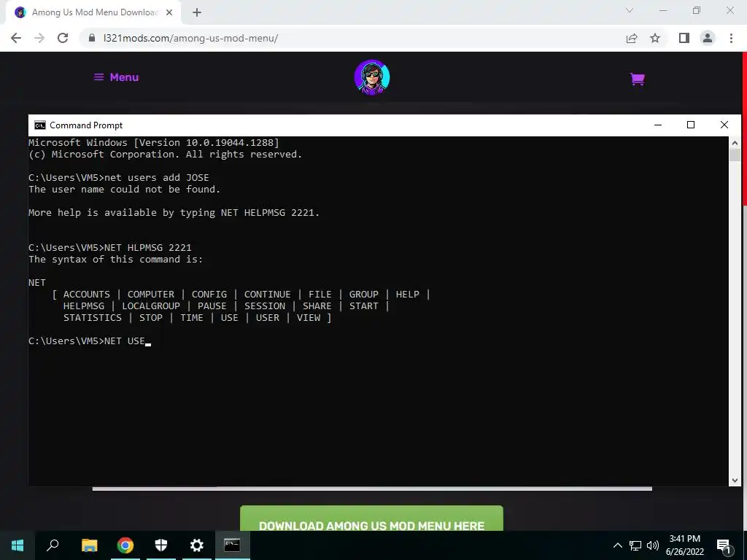Go back using Chrome's back arrow

click(x=16, y=38)
